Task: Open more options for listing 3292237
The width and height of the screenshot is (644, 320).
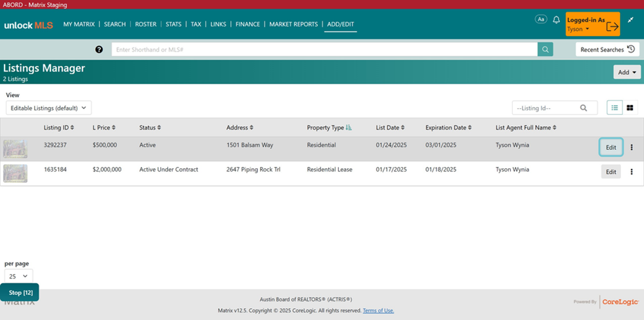Action: [x=632, y=147]
